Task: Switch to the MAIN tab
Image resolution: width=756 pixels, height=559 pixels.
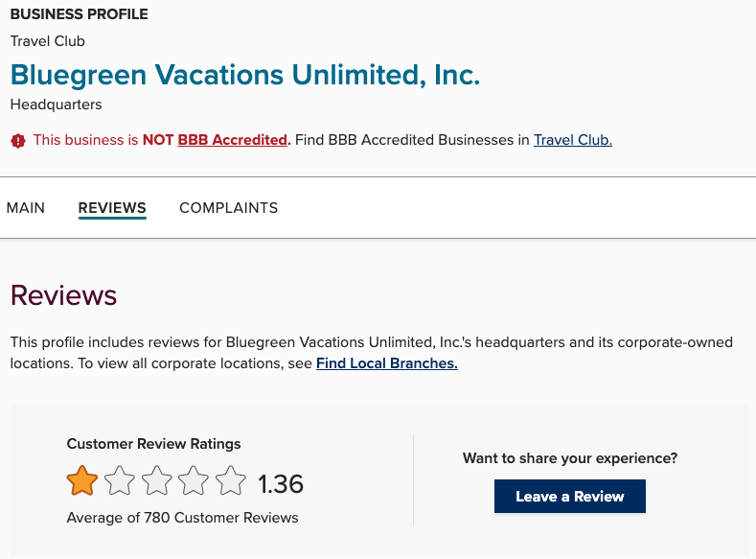Action: click(26, 208)
